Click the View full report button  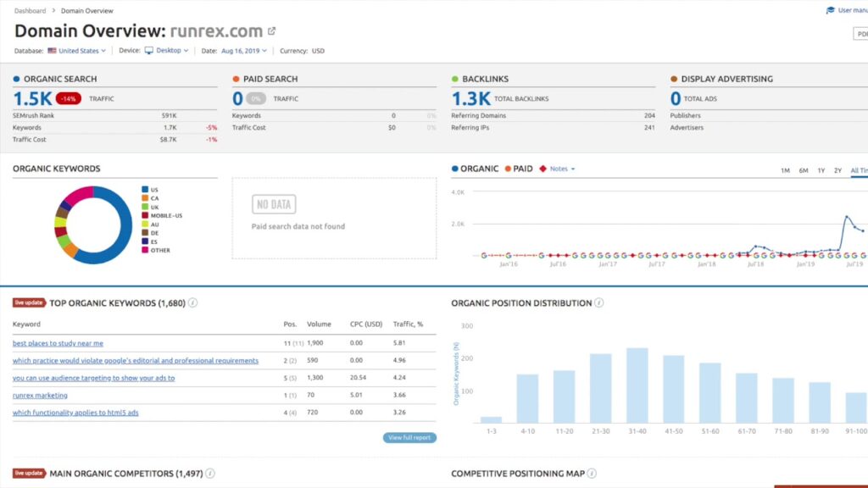pyautogui.click(x=409, y=437)
